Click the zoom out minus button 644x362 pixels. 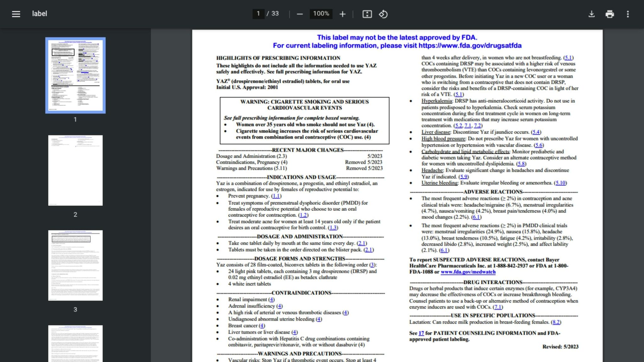pyautogui.click(x=300, y=14)
